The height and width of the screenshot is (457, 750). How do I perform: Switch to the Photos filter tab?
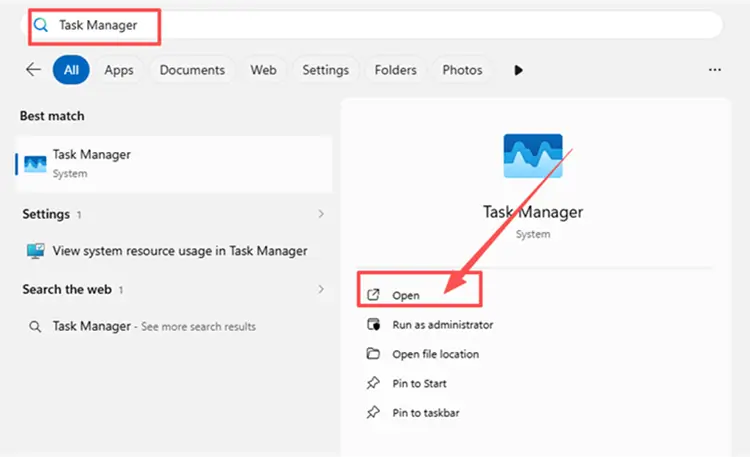tap(462, 70)
